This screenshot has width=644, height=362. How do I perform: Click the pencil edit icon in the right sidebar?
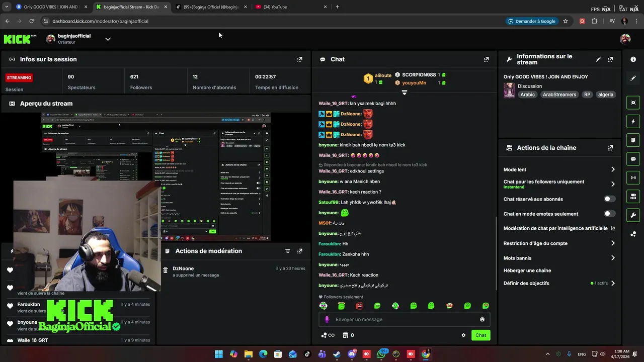click(633, 78)
